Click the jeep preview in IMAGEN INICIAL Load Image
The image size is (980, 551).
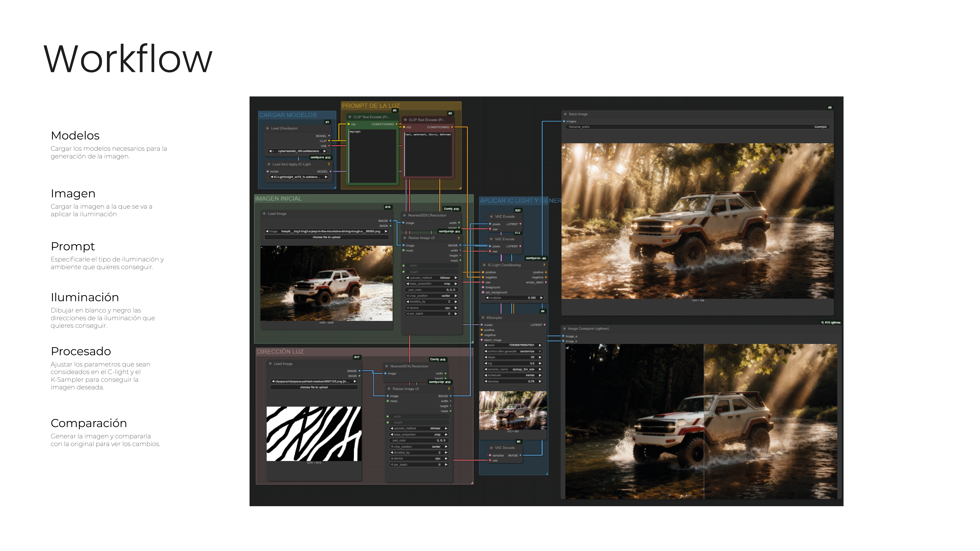pos(326,283)
